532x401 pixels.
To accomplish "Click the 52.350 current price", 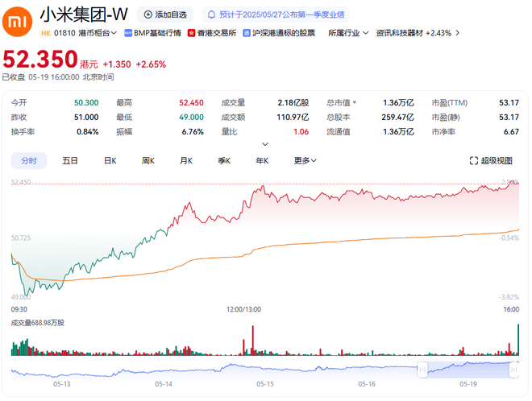I will (x=40, y=59).
